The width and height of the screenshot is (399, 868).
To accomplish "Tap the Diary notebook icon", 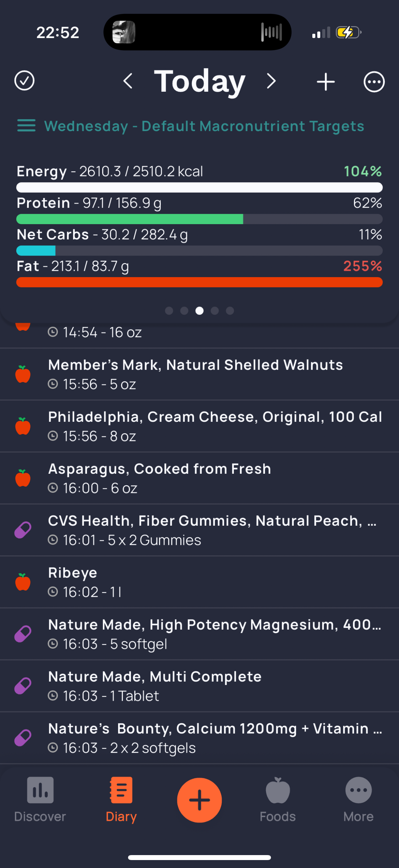I will [121, 790].
